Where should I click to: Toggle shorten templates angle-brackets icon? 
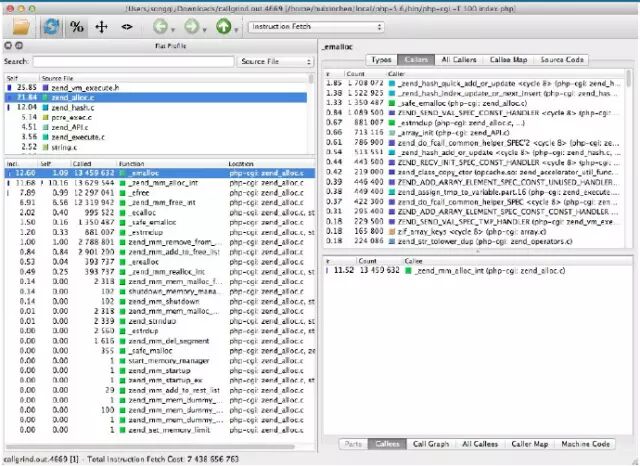[127, 27]
